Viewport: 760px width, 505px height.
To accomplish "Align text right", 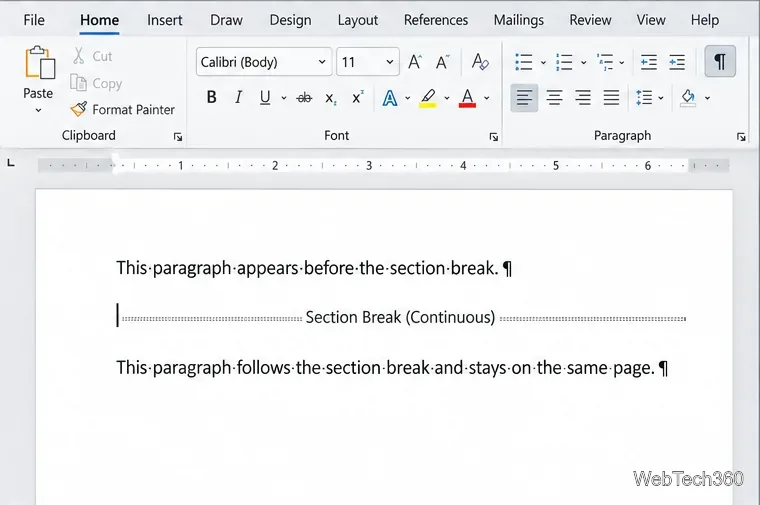I will click(x=583, y=98).
